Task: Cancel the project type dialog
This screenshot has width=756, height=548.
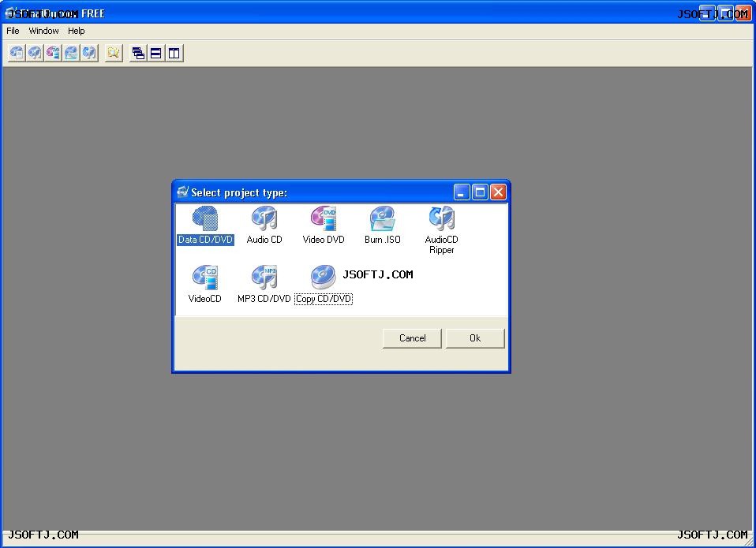Action: [x=412, y=338]
